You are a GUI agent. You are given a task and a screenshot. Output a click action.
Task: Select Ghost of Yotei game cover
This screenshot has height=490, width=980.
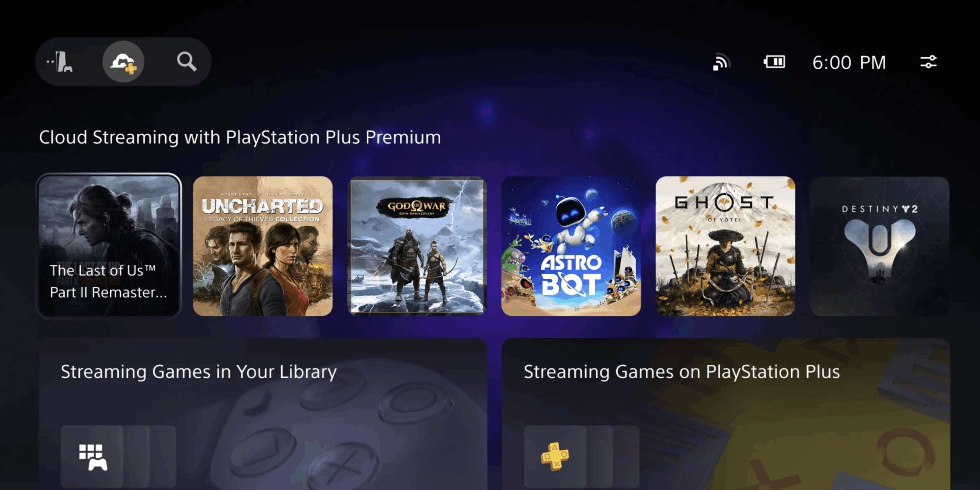725,246
